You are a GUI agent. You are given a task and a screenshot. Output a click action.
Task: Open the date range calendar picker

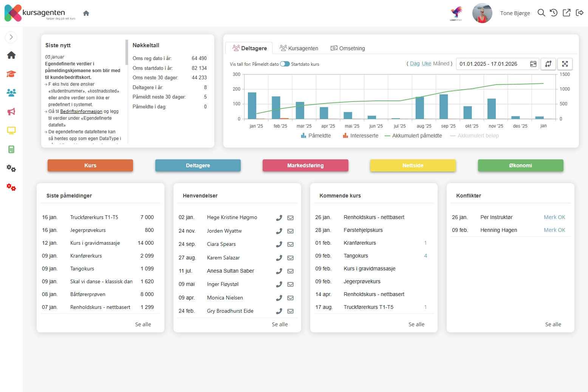point(533,64)
